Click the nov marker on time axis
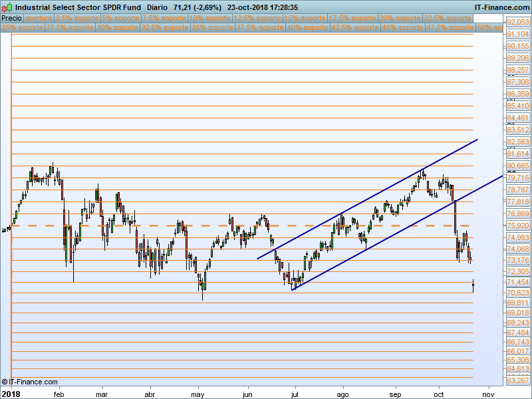 click(x=488, y=394)
